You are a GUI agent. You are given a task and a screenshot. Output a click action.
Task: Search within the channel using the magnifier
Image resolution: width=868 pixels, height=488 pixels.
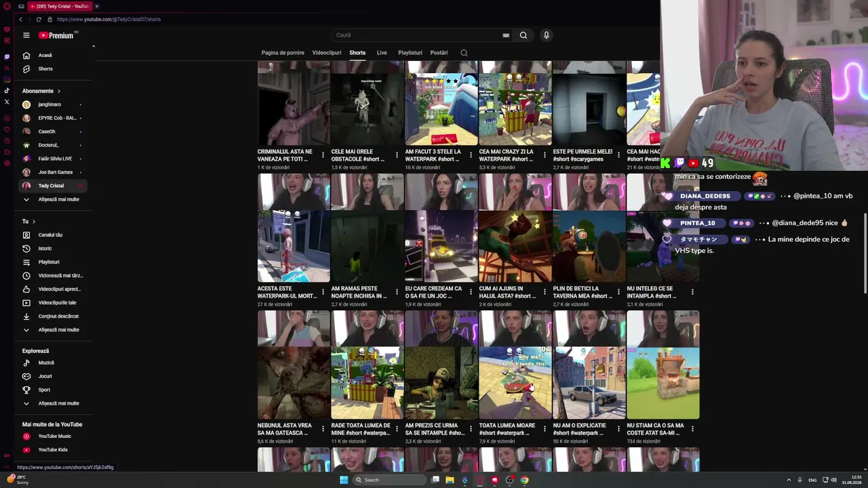(x=464, y=53)
